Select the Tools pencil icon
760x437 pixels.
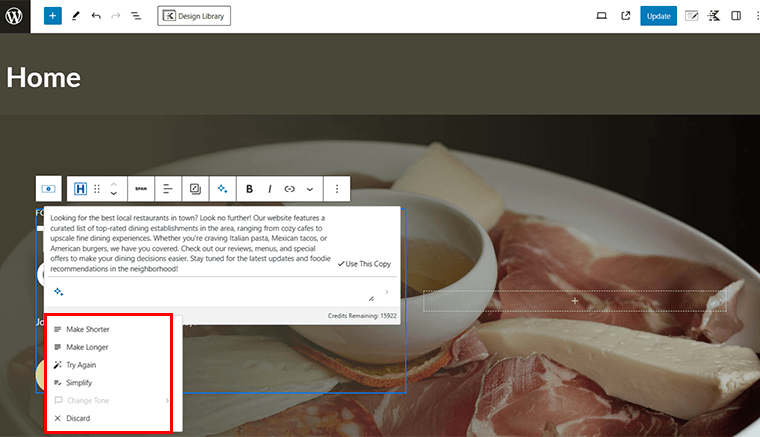(x=76, y=16)
